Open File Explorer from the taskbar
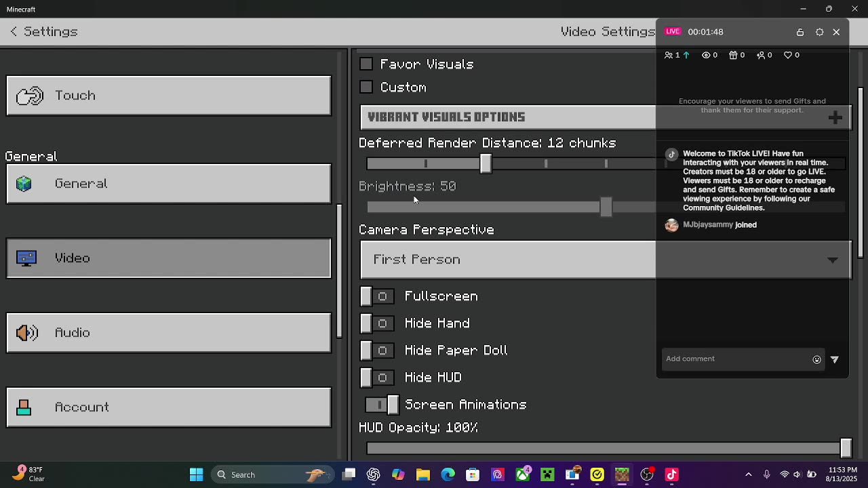Image resolution: width=868 pixels, height=488 pixels. click(423, 474)
